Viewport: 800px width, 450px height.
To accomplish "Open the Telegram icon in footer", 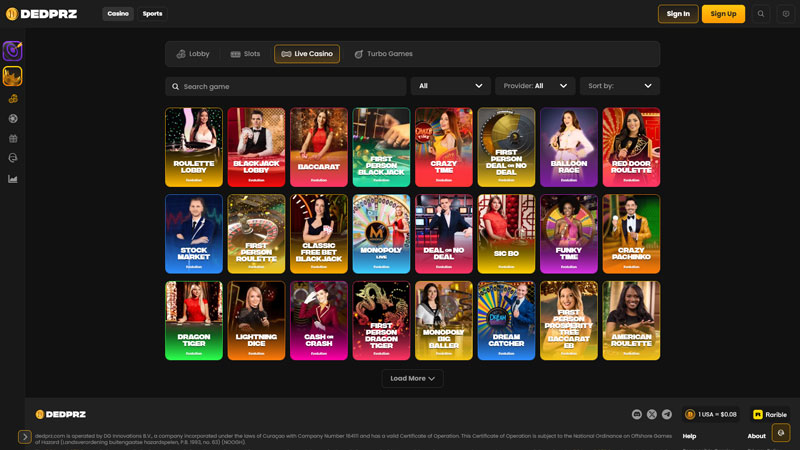I will [667, 414].
